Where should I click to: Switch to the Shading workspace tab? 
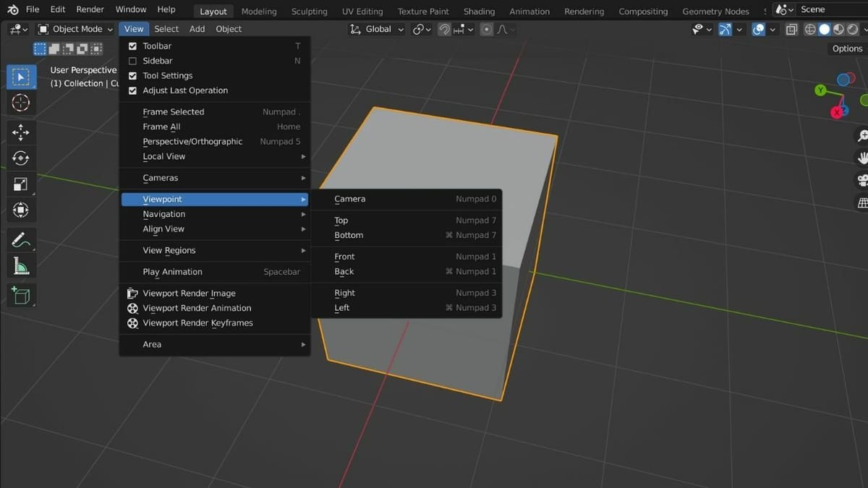coord(479,12)
